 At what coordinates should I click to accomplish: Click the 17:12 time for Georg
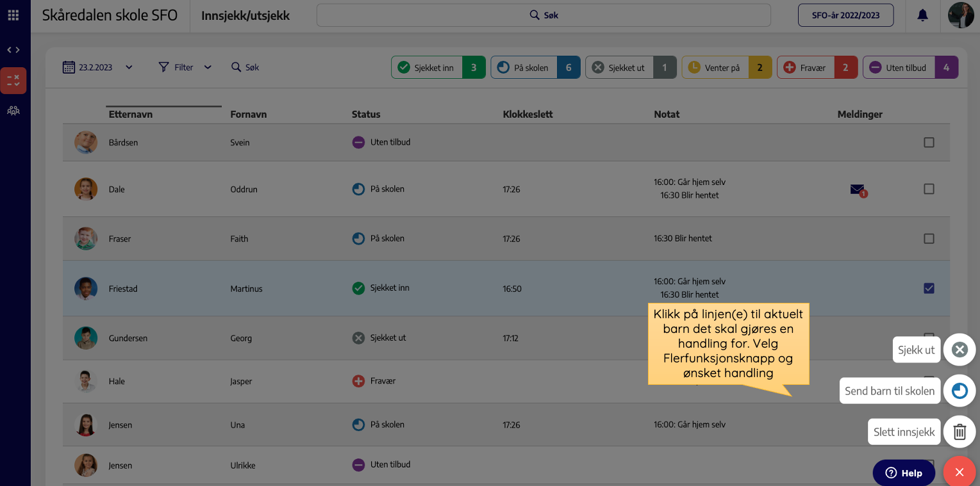[x=511, y=338]
